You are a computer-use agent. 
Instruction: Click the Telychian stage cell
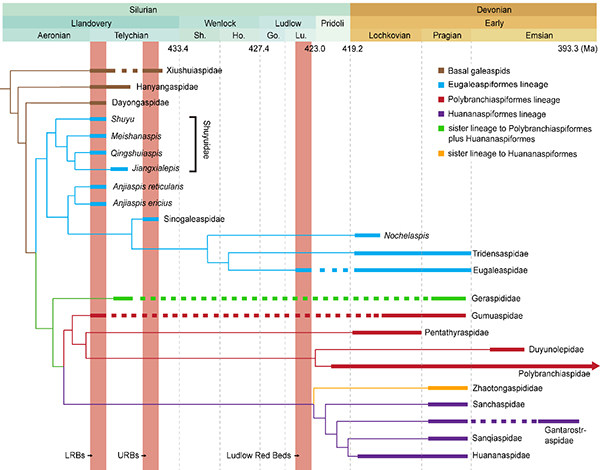[x=126, y=34]
